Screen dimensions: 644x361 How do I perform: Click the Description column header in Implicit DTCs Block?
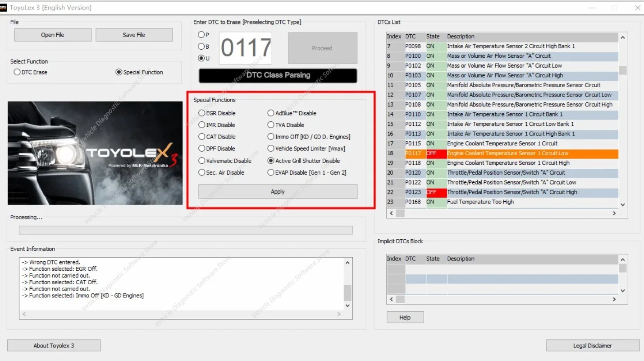[532, 259]
